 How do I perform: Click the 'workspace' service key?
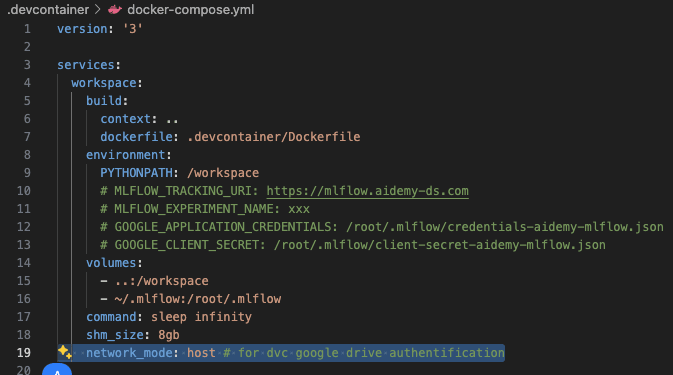tap(104, 83)
